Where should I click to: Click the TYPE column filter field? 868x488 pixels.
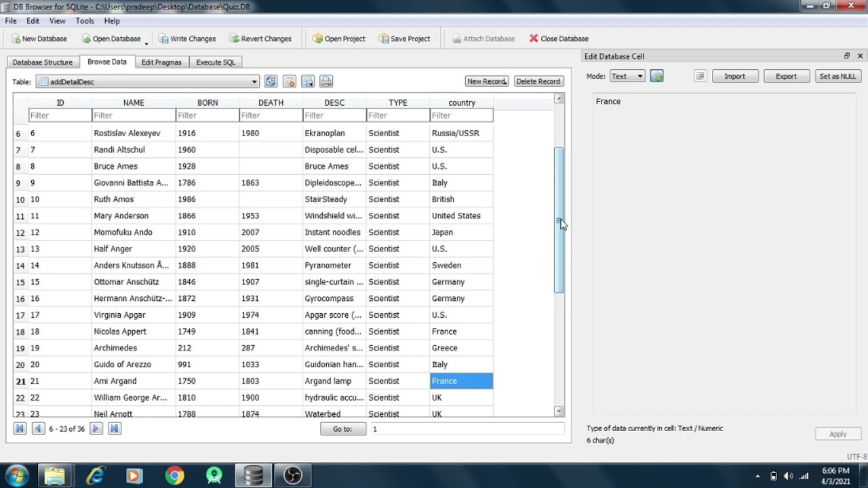pyautogui.click(x=398, y=115)
